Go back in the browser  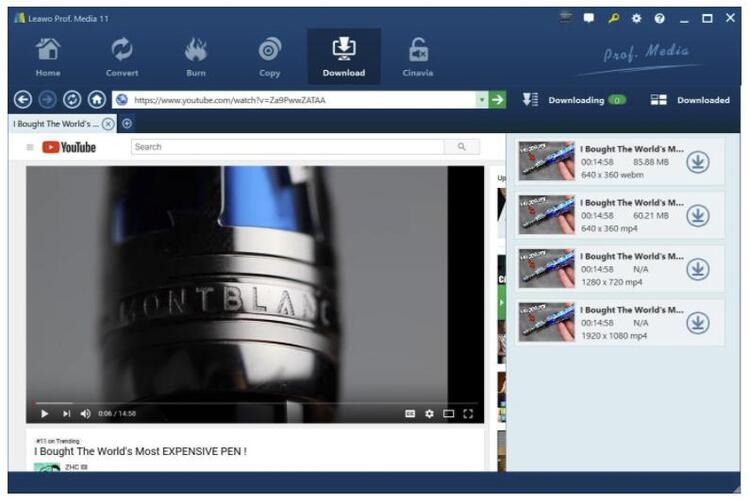[x=23, y=100]
